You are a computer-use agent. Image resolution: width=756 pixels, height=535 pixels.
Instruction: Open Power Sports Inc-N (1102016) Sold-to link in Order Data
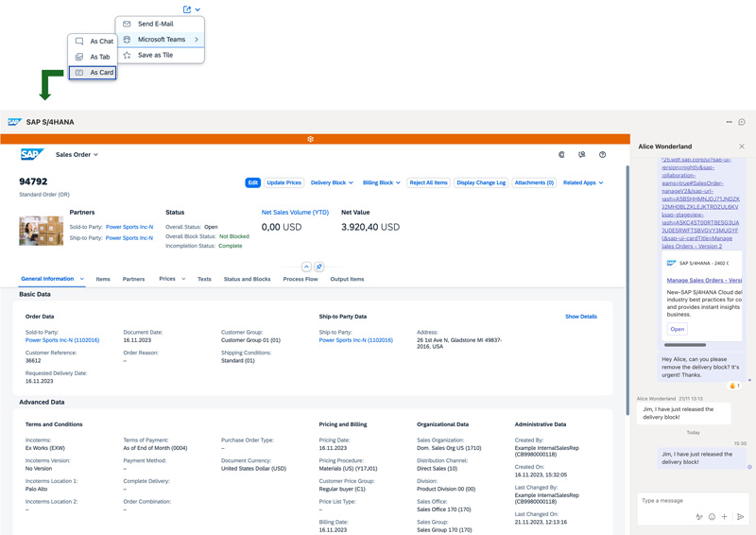pyautogui.click(x=62, y=340)
